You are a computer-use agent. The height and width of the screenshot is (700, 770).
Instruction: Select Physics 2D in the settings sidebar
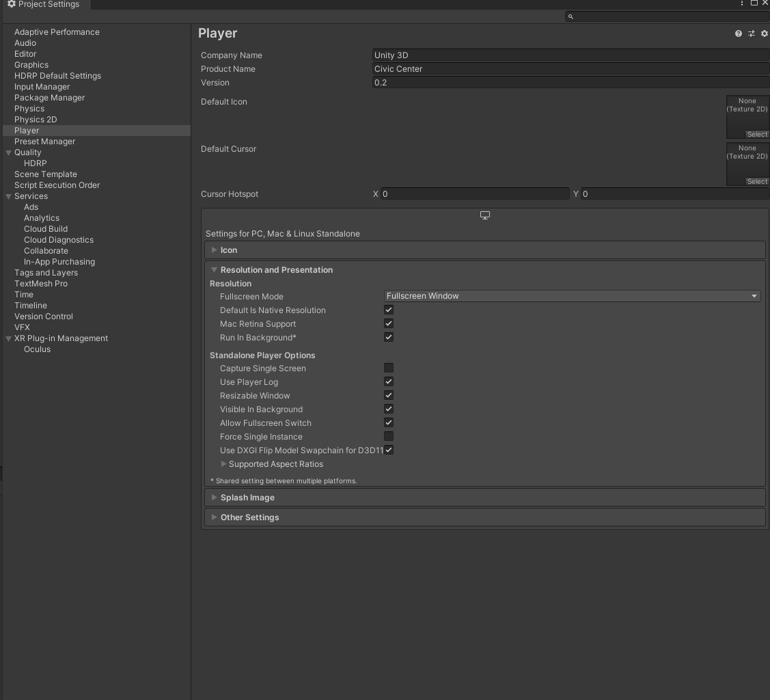click(37, 119)
